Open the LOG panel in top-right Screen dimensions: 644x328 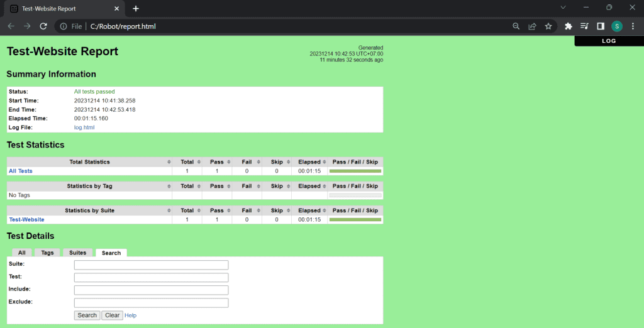(609, 41)
